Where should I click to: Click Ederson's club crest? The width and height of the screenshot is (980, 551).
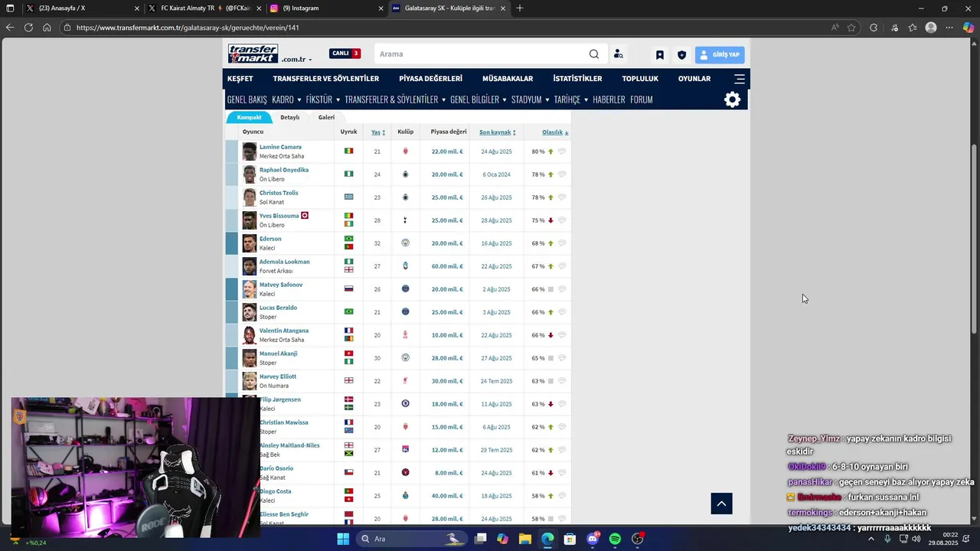coord(406,243)
